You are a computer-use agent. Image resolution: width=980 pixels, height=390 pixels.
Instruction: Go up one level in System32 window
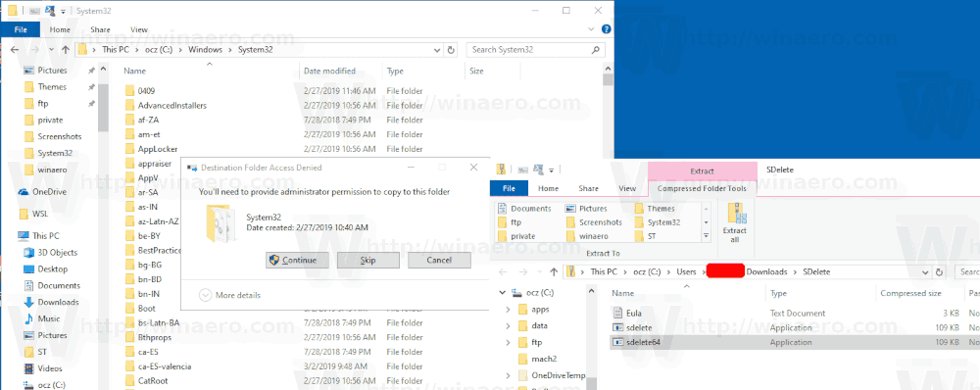[66, 49]
